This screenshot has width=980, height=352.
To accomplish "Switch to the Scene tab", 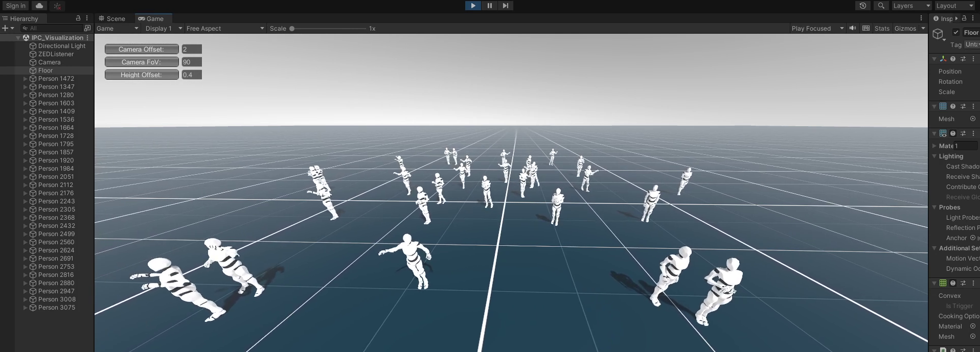I will pyautogui.click(x=112, y=18).
